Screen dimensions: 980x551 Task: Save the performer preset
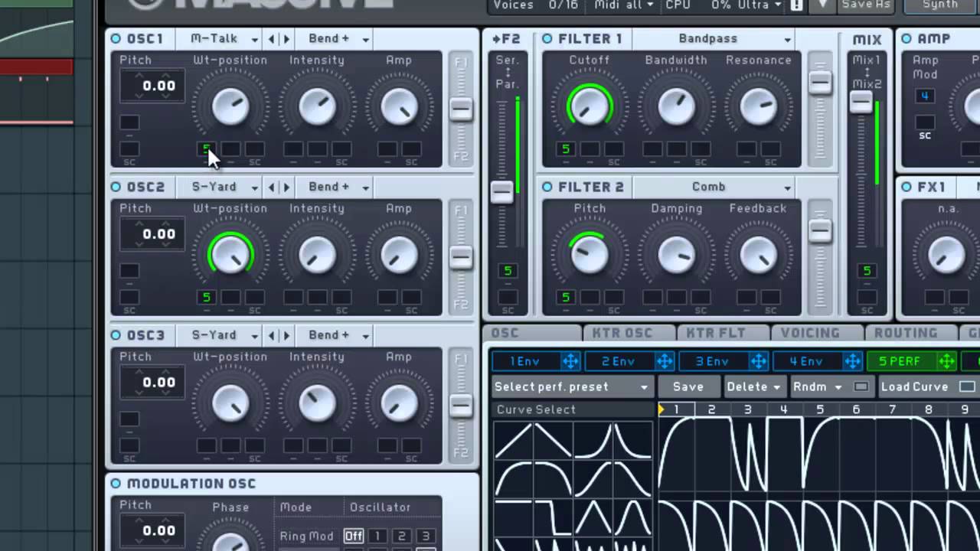pos(688,386)
